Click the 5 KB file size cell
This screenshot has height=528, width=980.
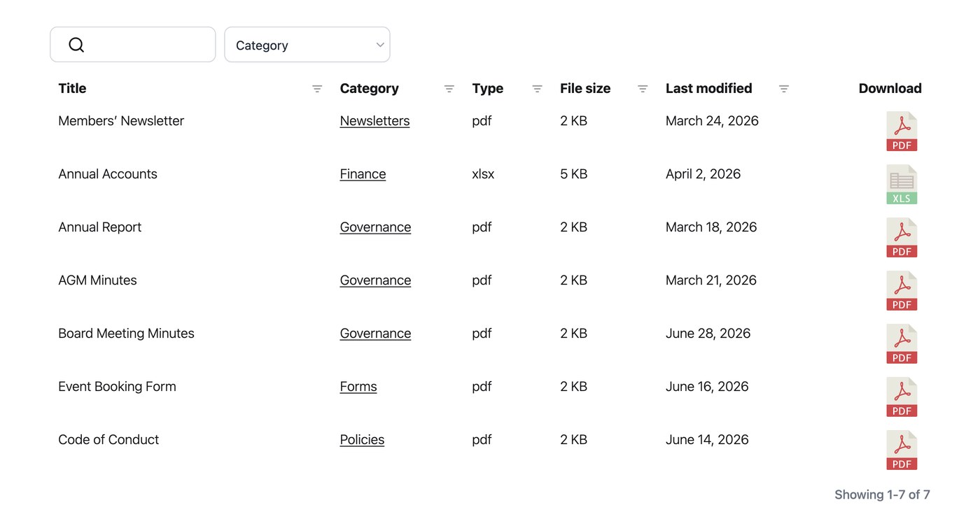click(x=573, y=174)
